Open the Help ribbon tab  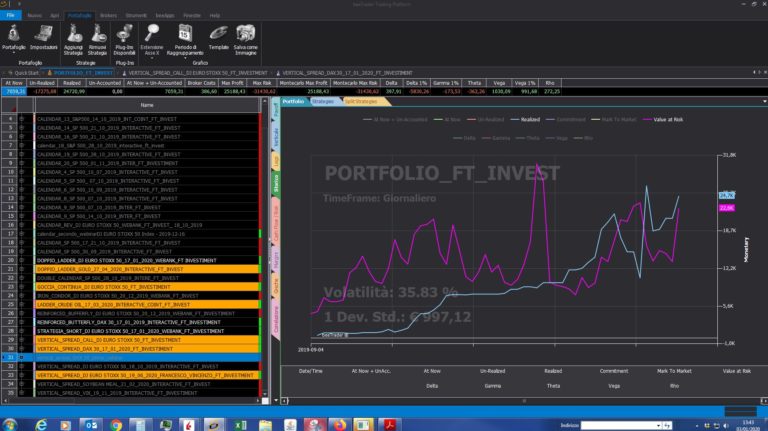(215, 15)
